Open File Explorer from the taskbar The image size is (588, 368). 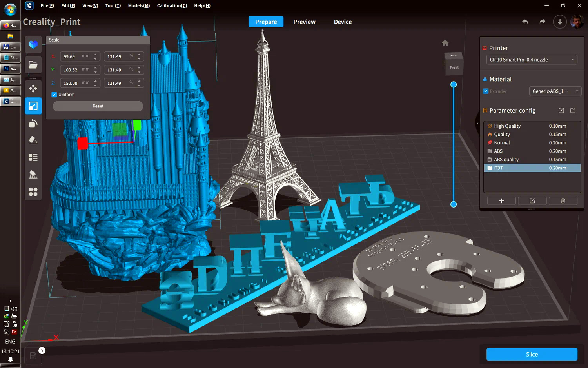(10, 36)
